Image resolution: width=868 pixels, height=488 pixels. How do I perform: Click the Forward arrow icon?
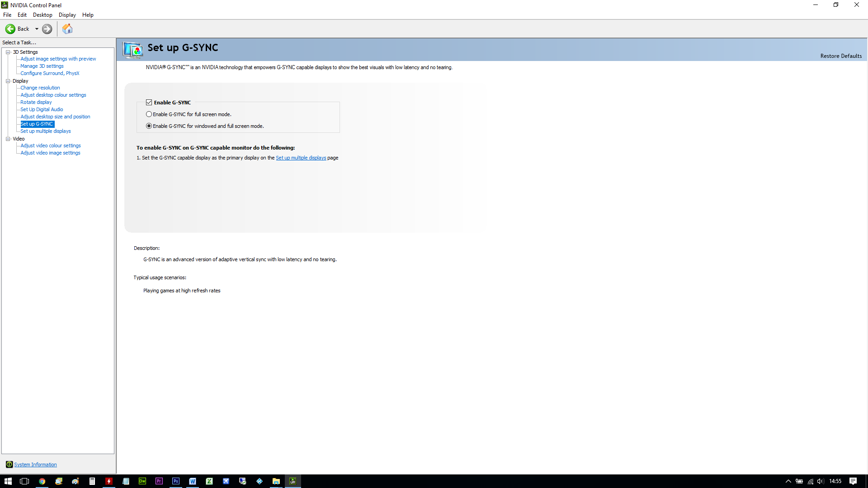[47, 29]
